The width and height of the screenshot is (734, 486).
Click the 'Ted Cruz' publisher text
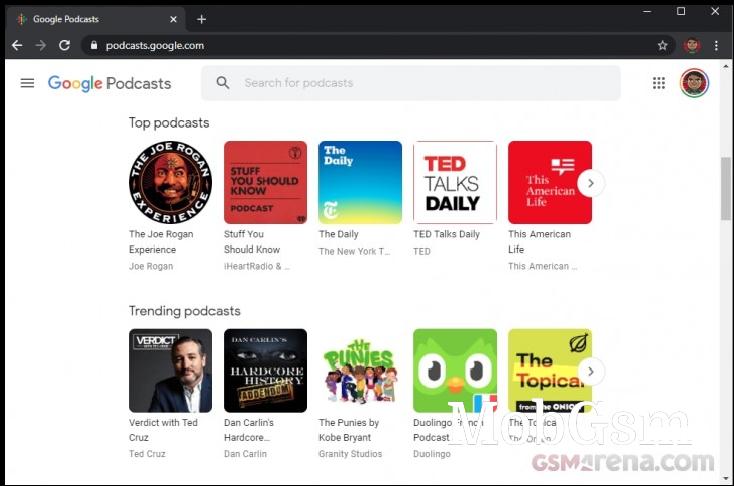point(147,454)
